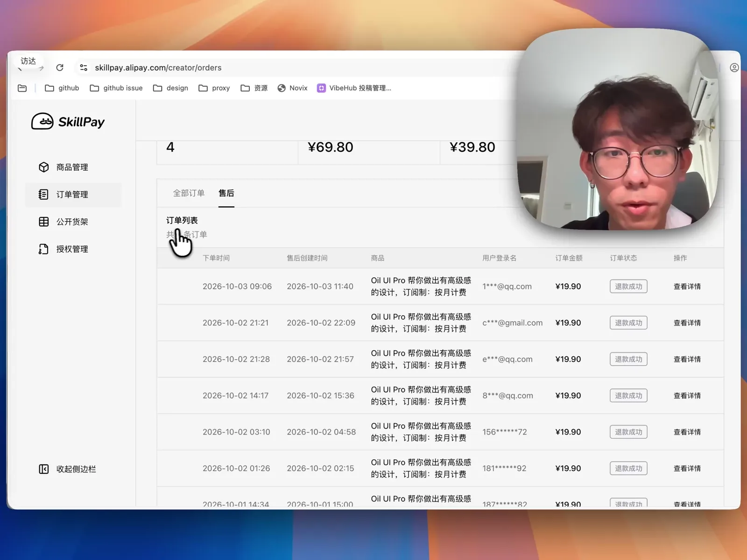747x560 pixels.
Task: Open the 资源 bookmark folder
Action: (x=254, y=88)
